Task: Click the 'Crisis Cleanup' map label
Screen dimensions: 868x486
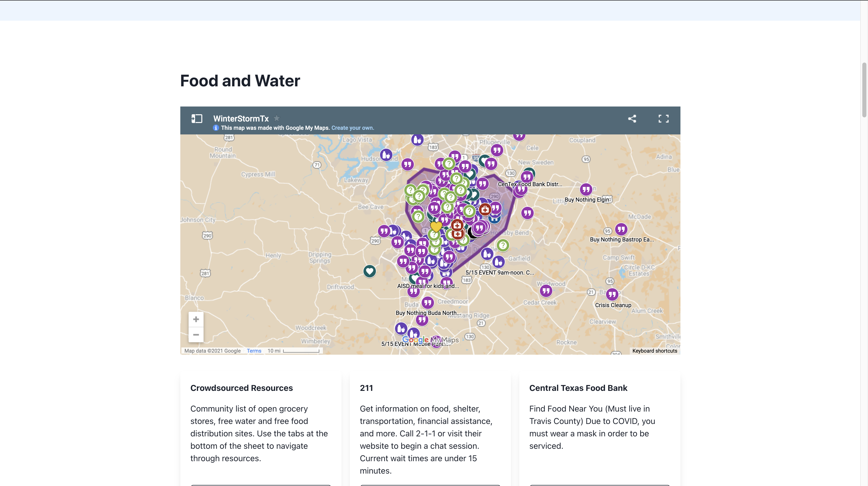Action: click(613, 305)
